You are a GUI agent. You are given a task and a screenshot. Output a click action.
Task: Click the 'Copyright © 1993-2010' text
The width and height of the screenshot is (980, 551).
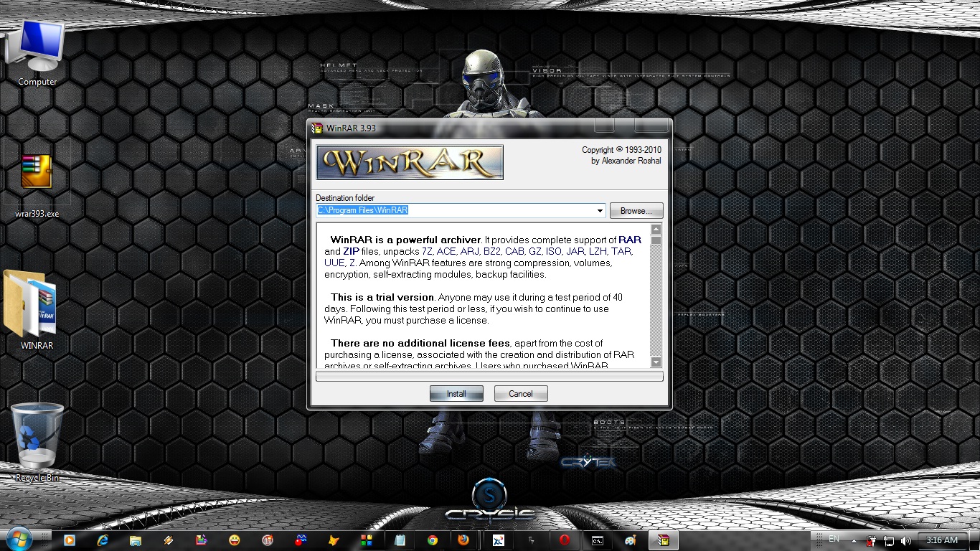click(621, 150)
